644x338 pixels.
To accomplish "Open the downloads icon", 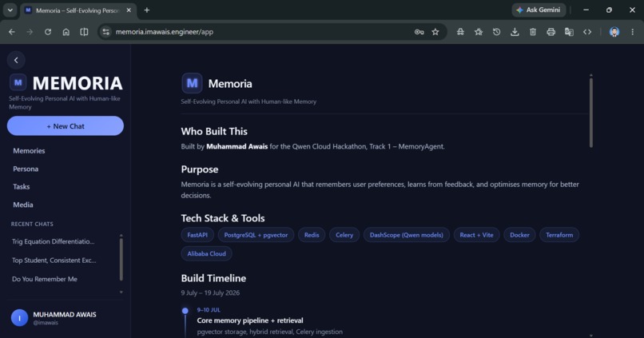I will tap(515, 32).
